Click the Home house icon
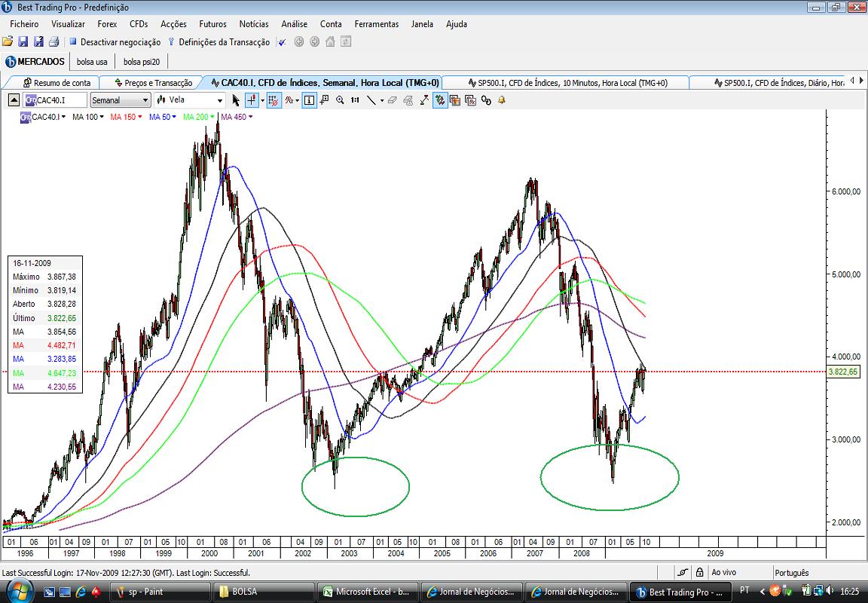Image resolution: width=868 pixels, height=603 pixels. [330, 41]
